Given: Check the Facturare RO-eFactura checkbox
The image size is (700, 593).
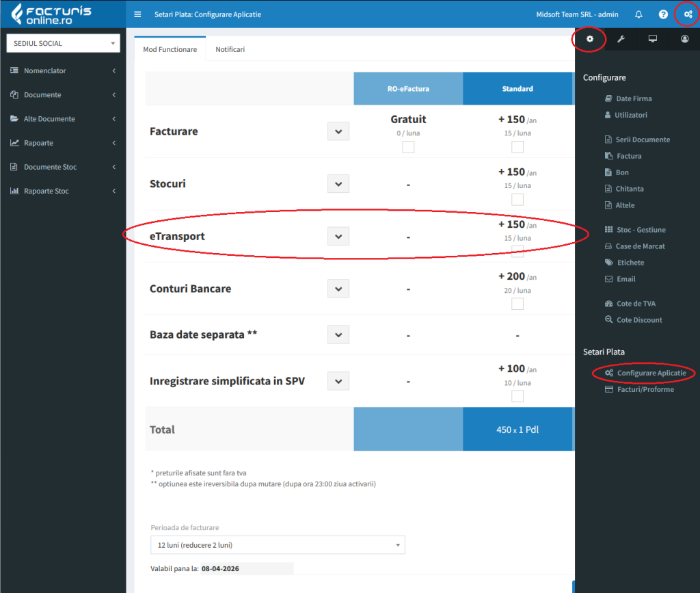Looking at the screenshot, I should 408,147.
